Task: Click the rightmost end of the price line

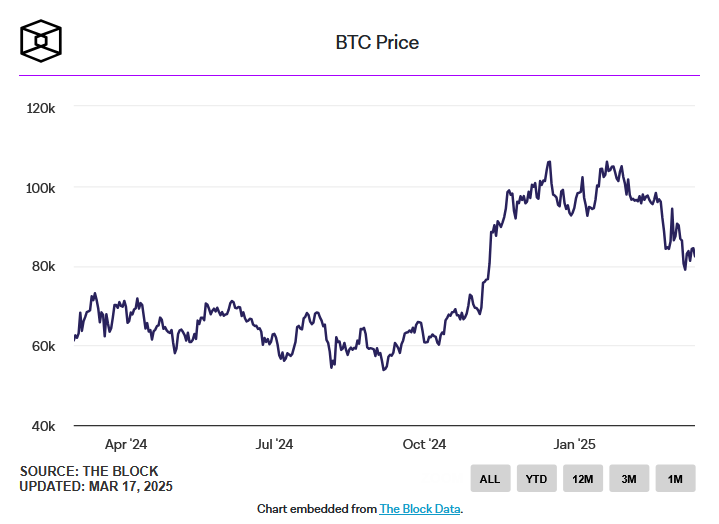Action: [694, 255]
